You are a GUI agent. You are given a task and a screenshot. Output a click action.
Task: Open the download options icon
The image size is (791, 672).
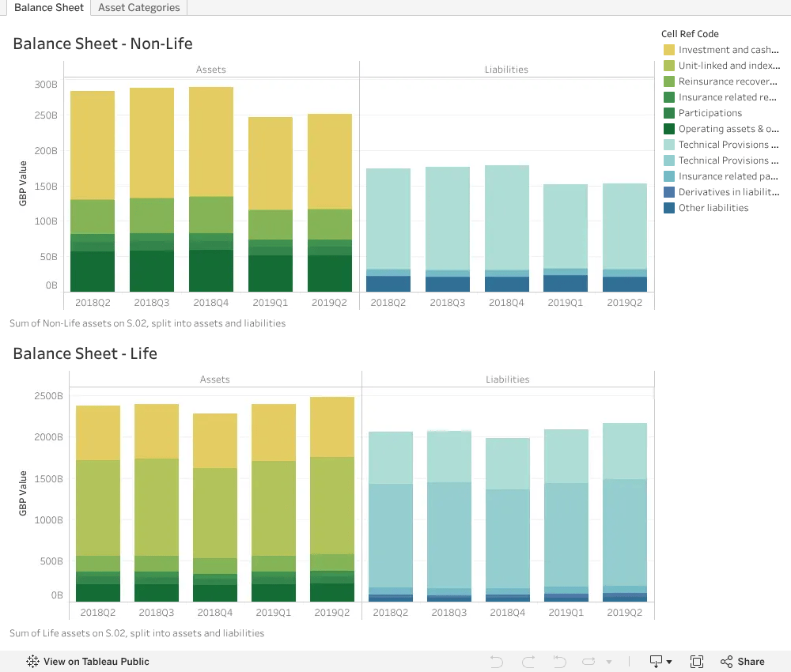pos(660,662)
